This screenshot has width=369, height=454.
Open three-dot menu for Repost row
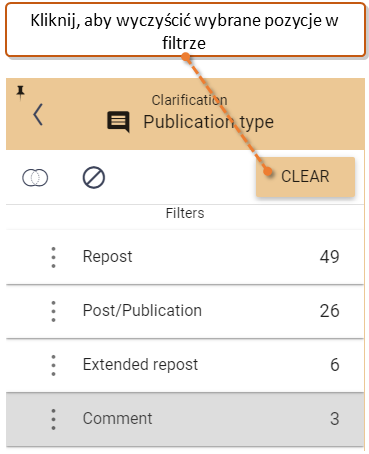pyautogui.click(x=53, y=257)
